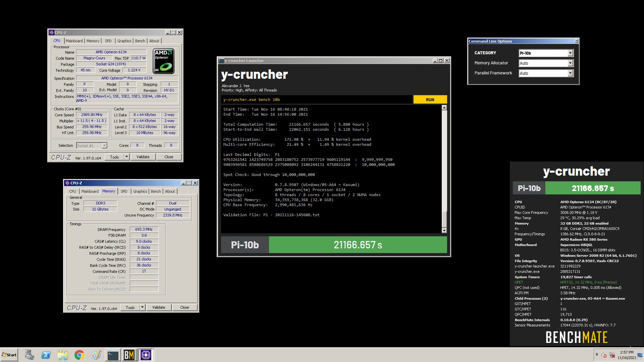This screenshot has height=362, width=644.
Task: Click the Show Desktop button in the tray
Action: tap(640, 355)
